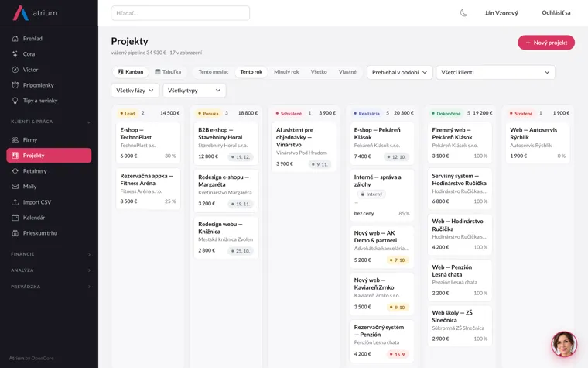This screenshot has height=368, width=588.
Task: Click the Realizácia phase label
Action: point(367,113)
